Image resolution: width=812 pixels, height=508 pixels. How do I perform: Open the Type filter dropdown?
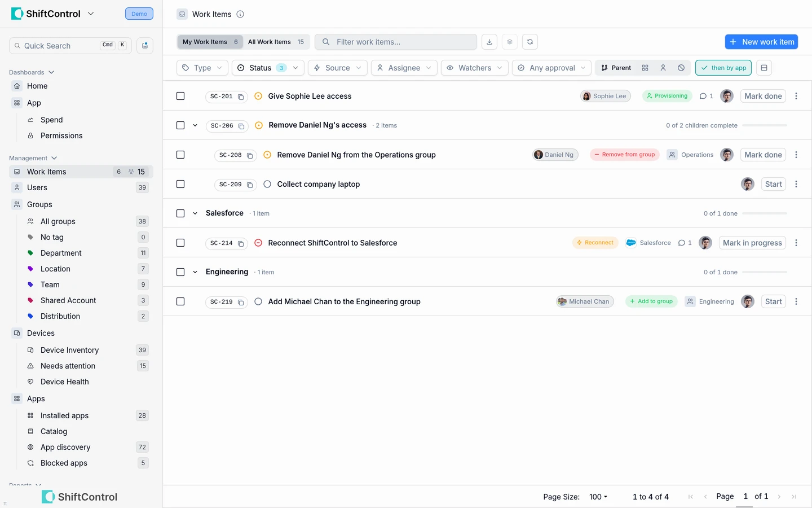coord(202,68)
